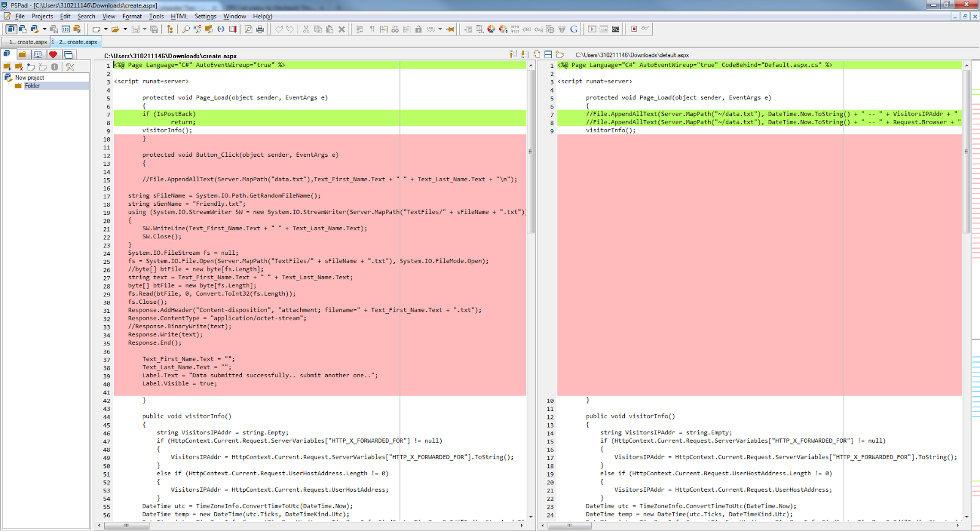Switch to the 1.. create.aspx tab

point(25,42)
